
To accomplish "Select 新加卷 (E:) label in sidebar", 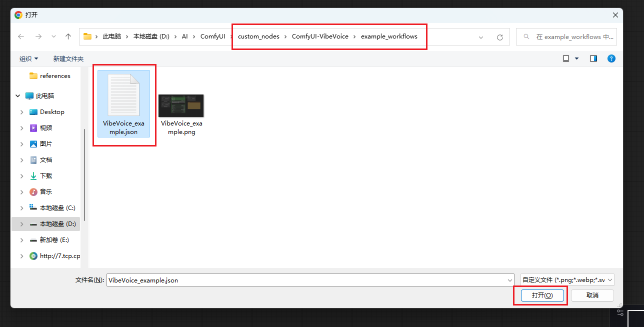I will (54, 240).
